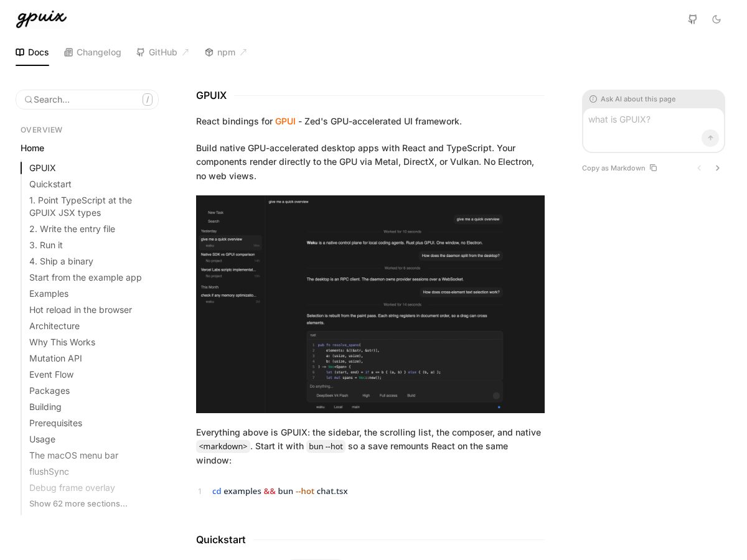
Task: Click the GitHub tab octocat icon
Action: point(141,52)
